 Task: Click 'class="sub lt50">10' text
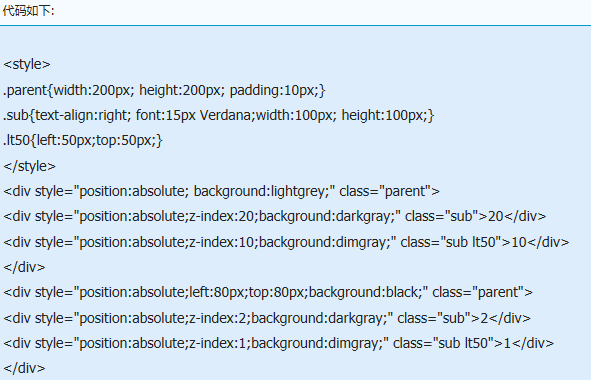tap(463, 242)
